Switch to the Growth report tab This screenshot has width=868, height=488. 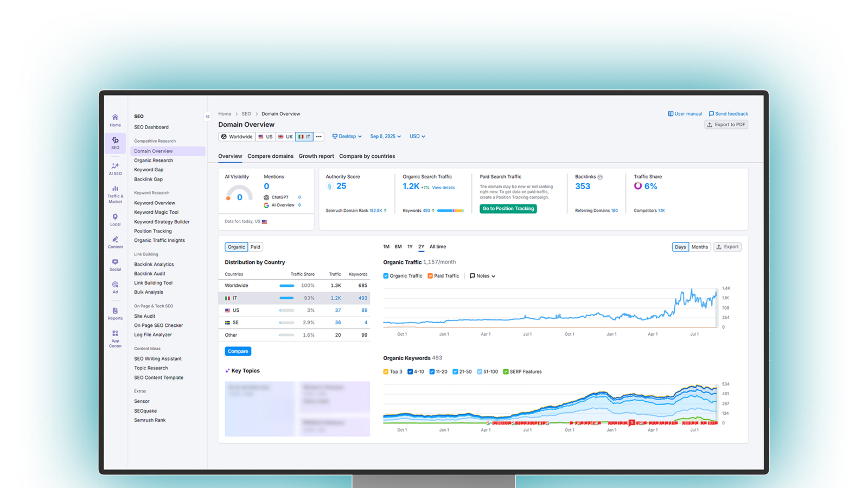pos(316,156)
